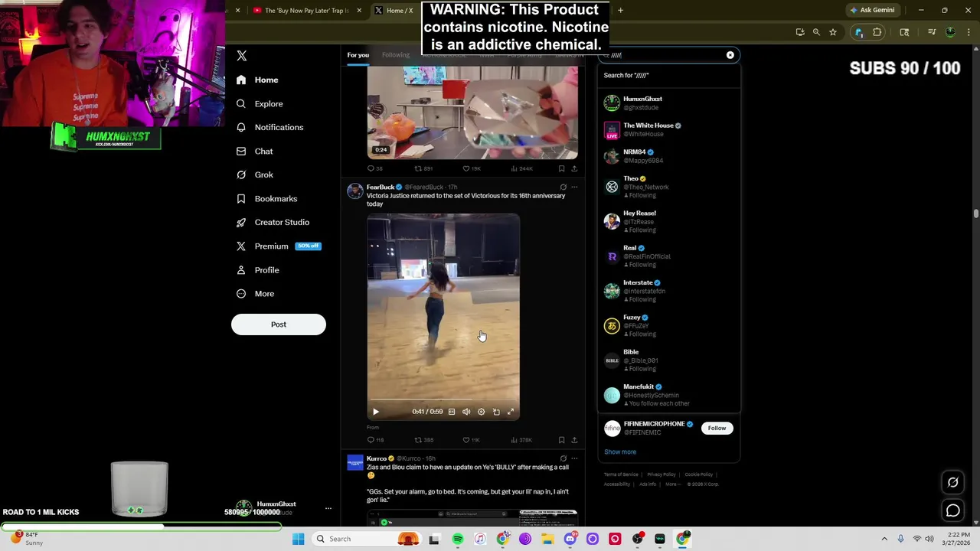Clear the search box with X button
The height and width of the screenshot is (551, 980).
tap(730, 55)
